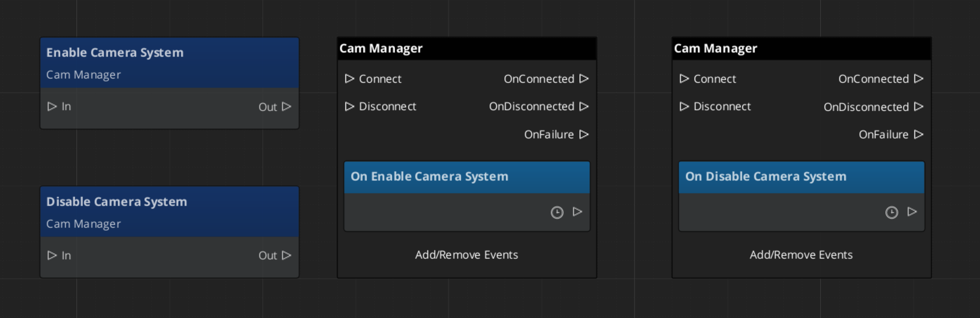Click Add/Remove Events on right Cam Manager
The image size is (980, 318).
[801, 255]
